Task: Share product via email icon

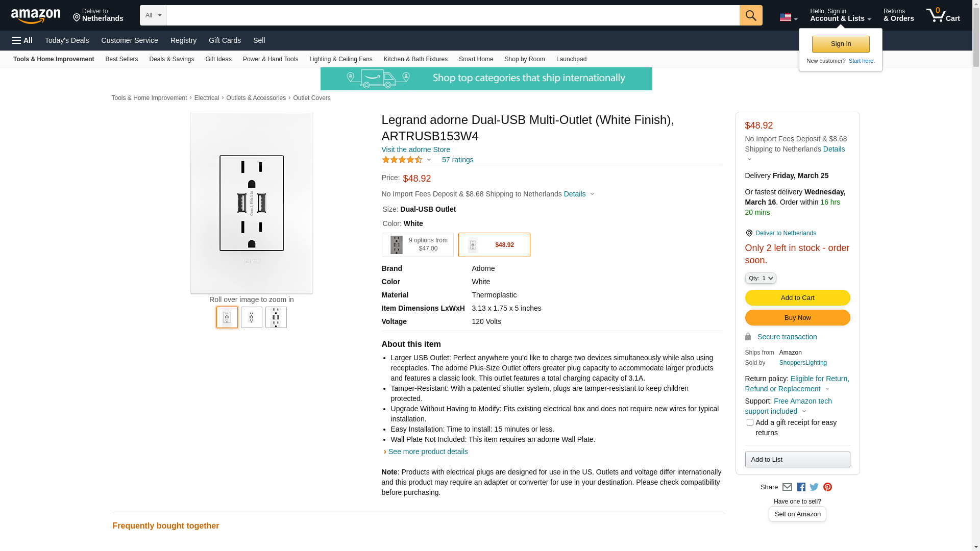Action: point(787,487)
